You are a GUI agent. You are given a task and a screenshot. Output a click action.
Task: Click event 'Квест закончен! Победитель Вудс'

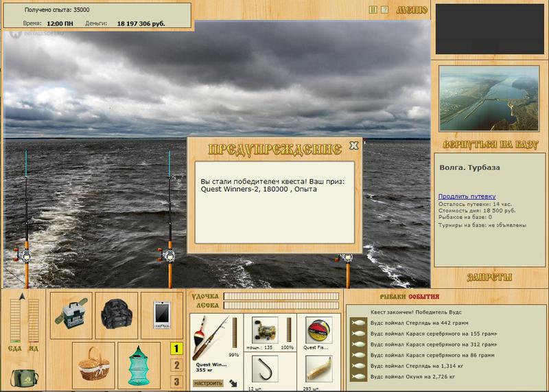(x=416, y=312)
